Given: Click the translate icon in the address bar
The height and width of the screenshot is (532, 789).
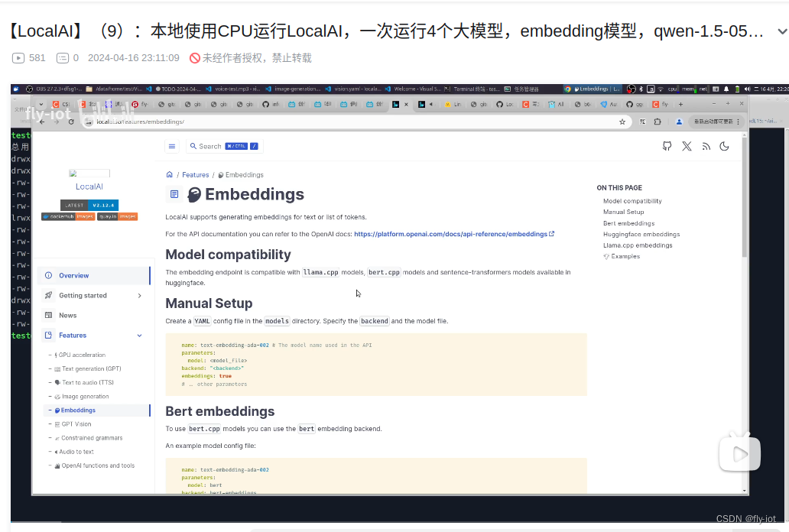Looking at the screenshot, I should click(x=642, y=122).
